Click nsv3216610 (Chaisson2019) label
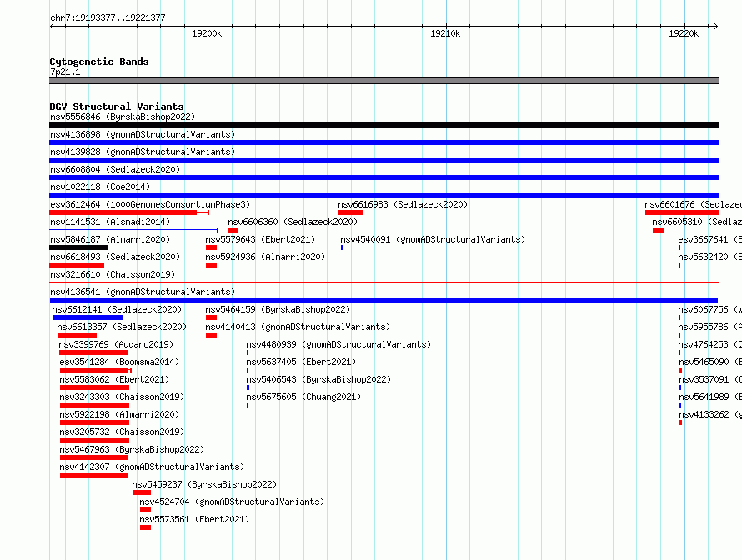The height and width of the screenshot is (560, 742). 113,274
